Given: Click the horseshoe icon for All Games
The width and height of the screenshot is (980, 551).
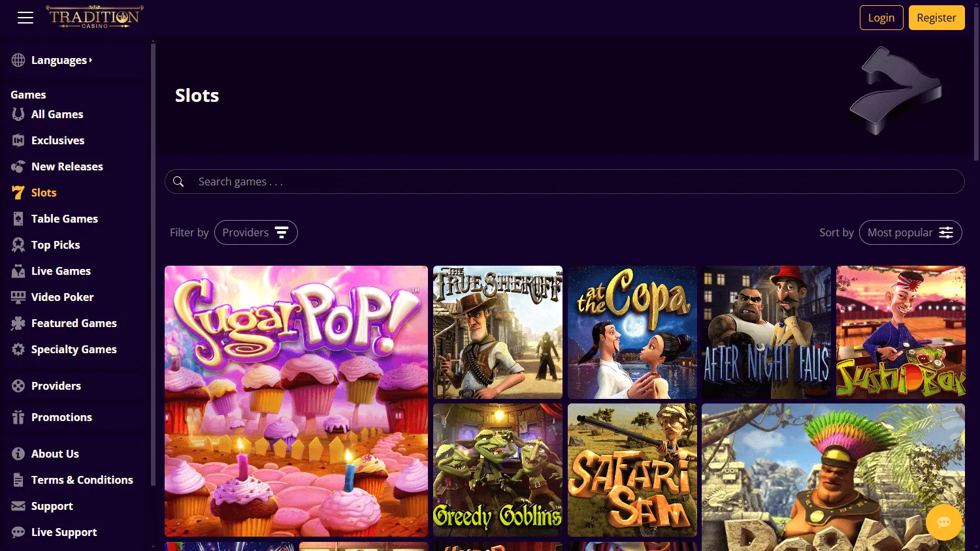Looking at the screenshot, I should [x=18, y=114].
